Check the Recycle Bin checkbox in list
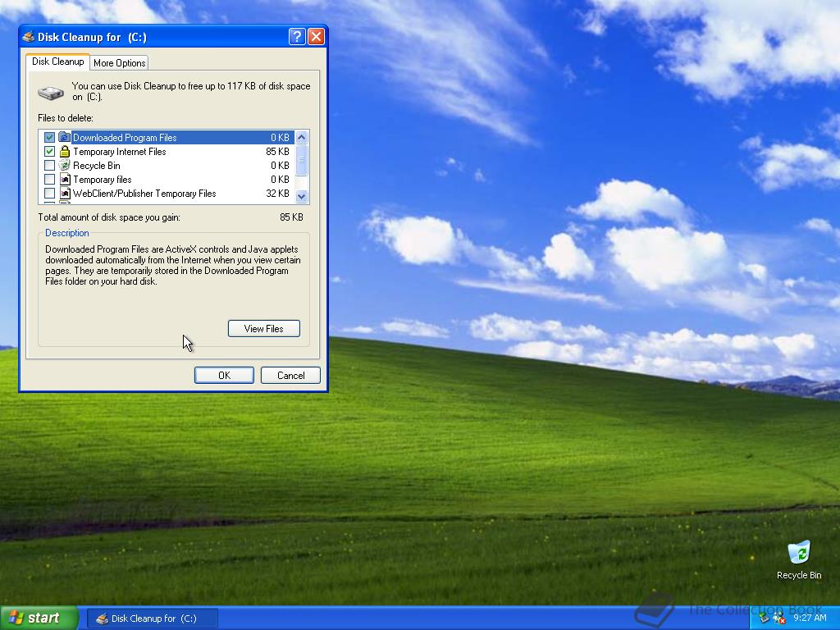Image resolution: width=840 pixels, height=630 pixels. click(x=49, y=166)
